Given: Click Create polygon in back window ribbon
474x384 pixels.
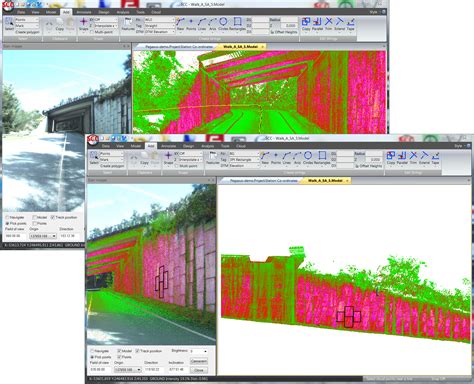Looking at the screenshot, I should point(27,32).
